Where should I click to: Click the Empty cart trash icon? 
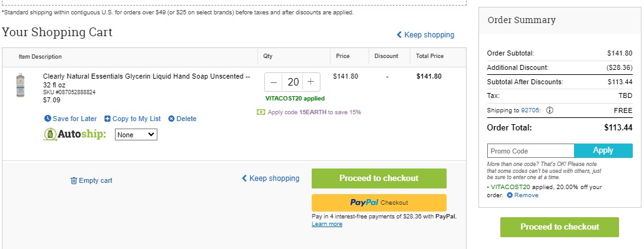pyautogui.click(x=74, y=180)
